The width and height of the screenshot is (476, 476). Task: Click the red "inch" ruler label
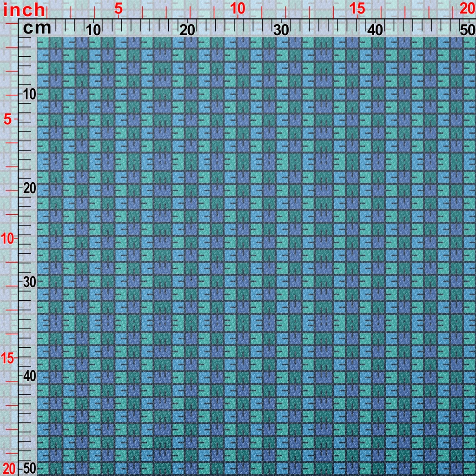pos(24,10)
